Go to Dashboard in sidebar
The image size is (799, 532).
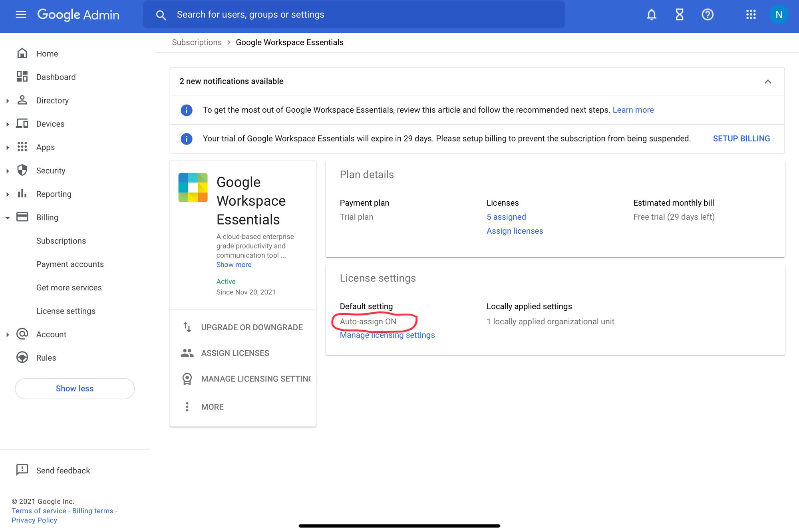tap(56, 77)
